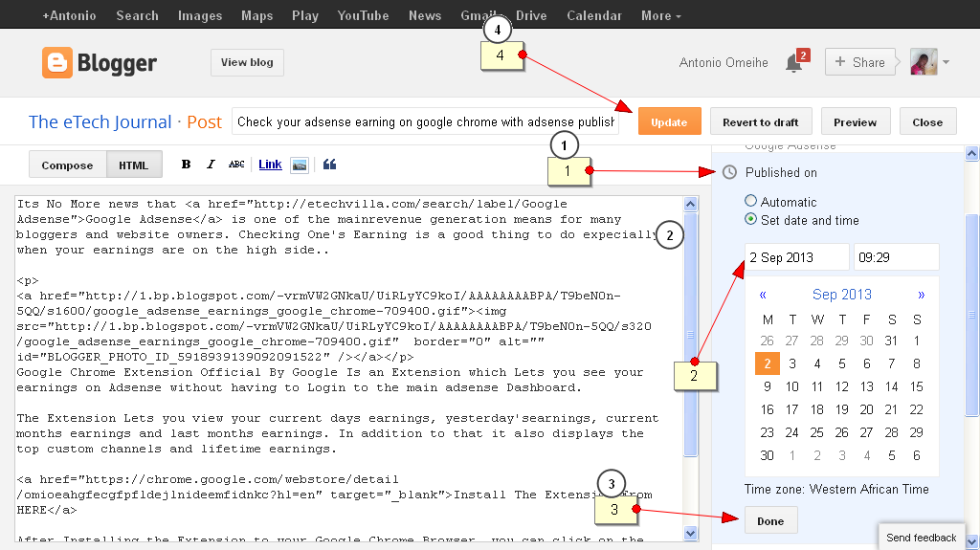Image resolution: width=980 pixels, height=550 pixels.
Task: Click the date field showing 2 Sep 2013
Action: 797,257
